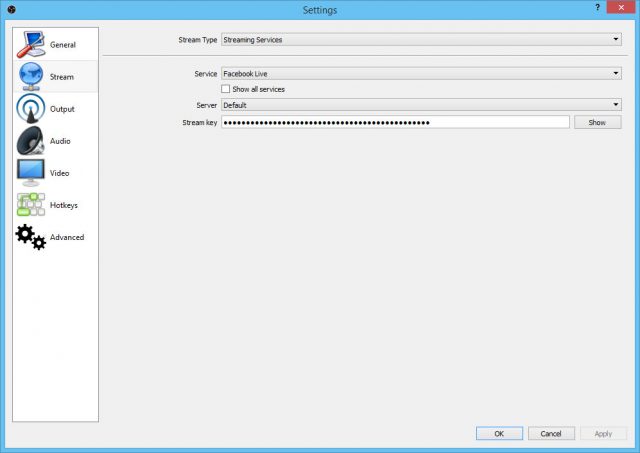Screen dimensions: 640x453
Task: Open the Service dropdown showing Facebook Live
Action: coord(420,74)
